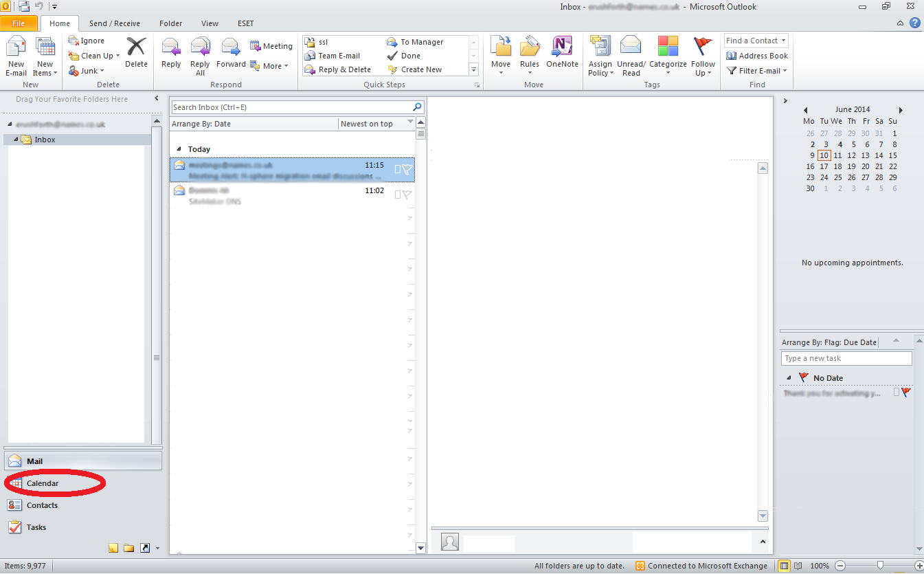The image size is (924, 574).
Task: Create a New E-mail message
Action: [x=16, y=56]
